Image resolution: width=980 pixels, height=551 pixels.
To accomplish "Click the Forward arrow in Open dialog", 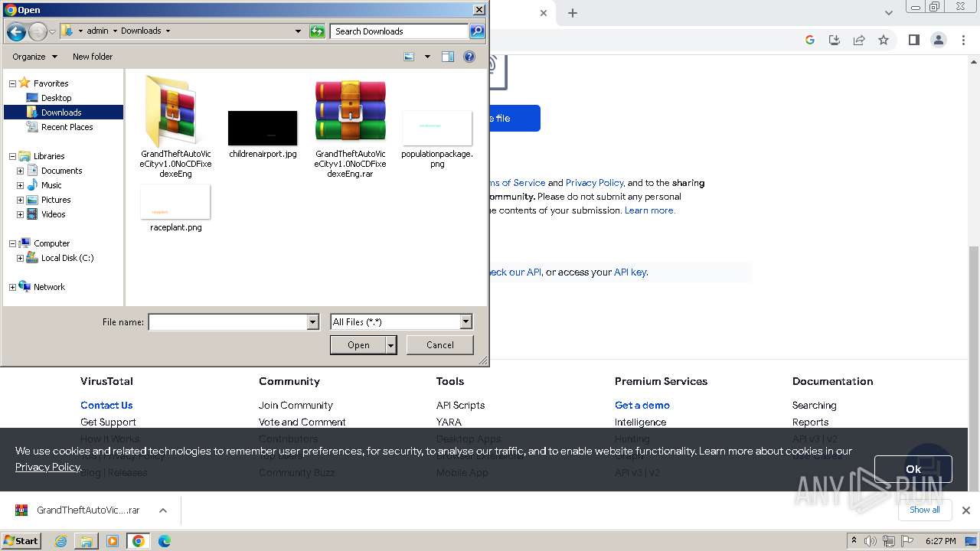I will click(x=38, y=31).
